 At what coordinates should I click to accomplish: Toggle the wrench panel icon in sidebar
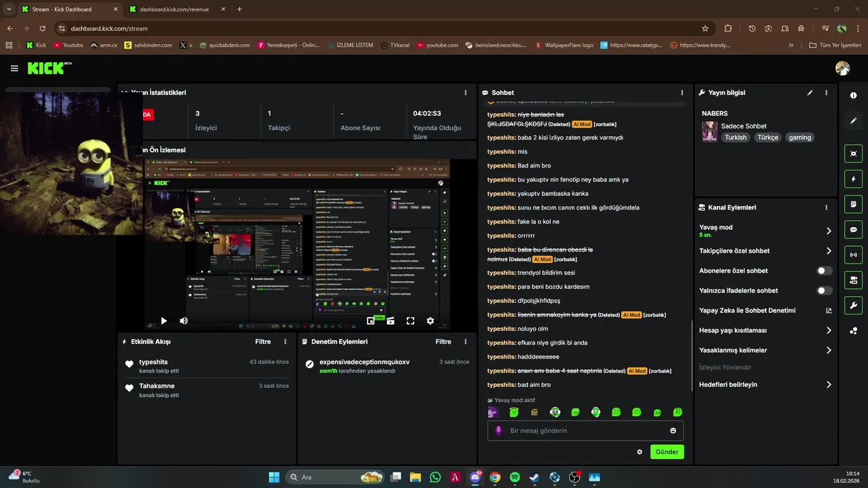coord(853,305)
